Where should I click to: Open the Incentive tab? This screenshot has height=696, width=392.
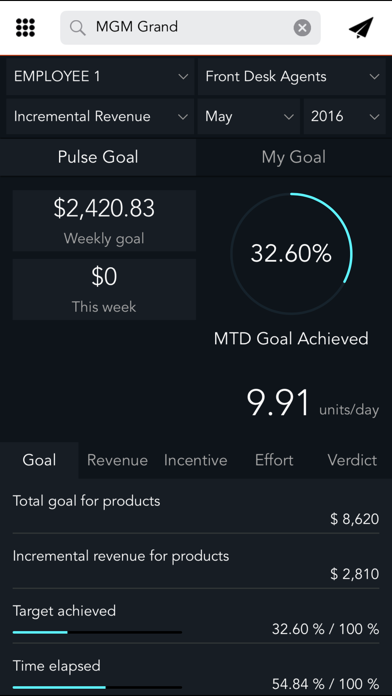pyautogui.click(x=195, y=460)
